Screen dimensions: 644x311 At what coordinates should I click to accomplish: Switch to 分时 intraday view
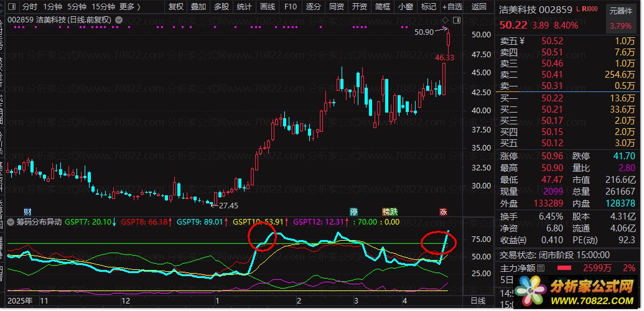click(x=30, y=7)
